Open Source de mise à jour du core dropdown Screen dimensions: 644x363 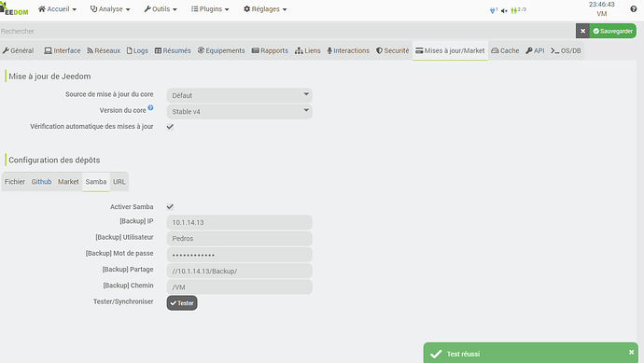(x=240, y=95)
